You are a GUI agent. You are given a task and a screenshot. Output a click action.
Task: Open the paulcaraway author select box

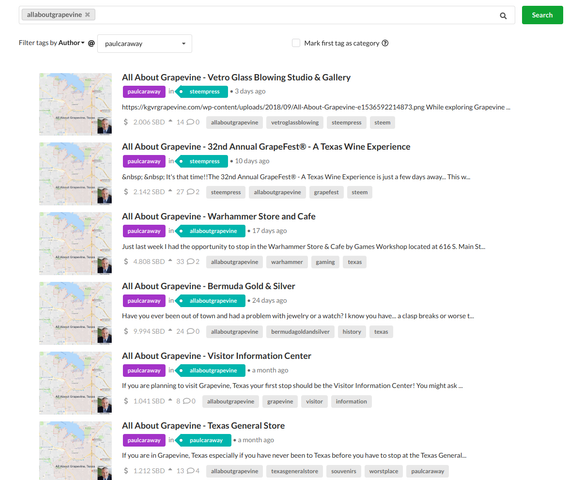pyautogui.click(x=145, y=44)
